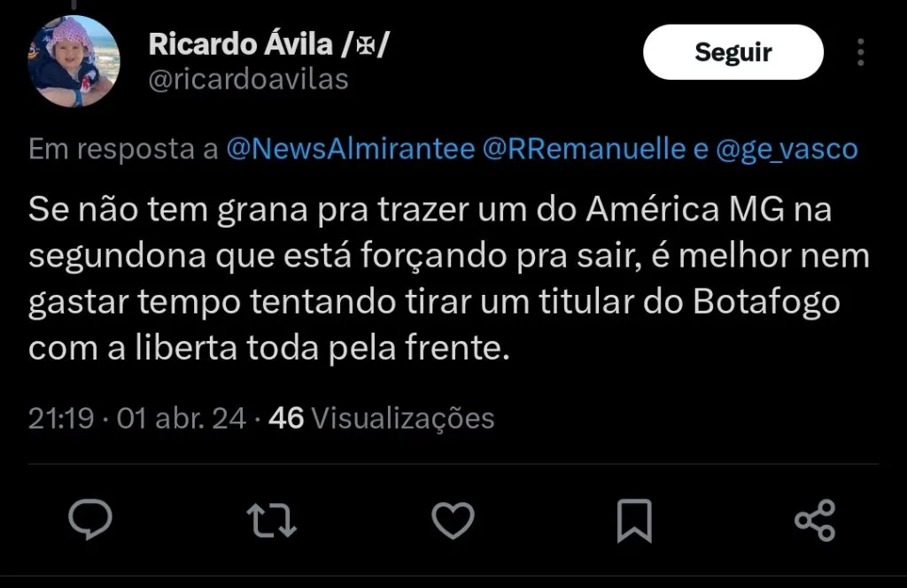Retweet this post
907x588 pixels.
pos(271,519)
